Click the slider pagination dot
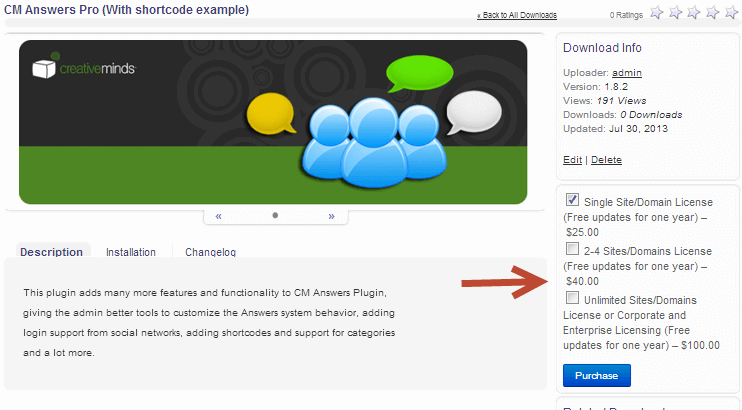Screen dimensions: 742x410 tap(275, 215)
